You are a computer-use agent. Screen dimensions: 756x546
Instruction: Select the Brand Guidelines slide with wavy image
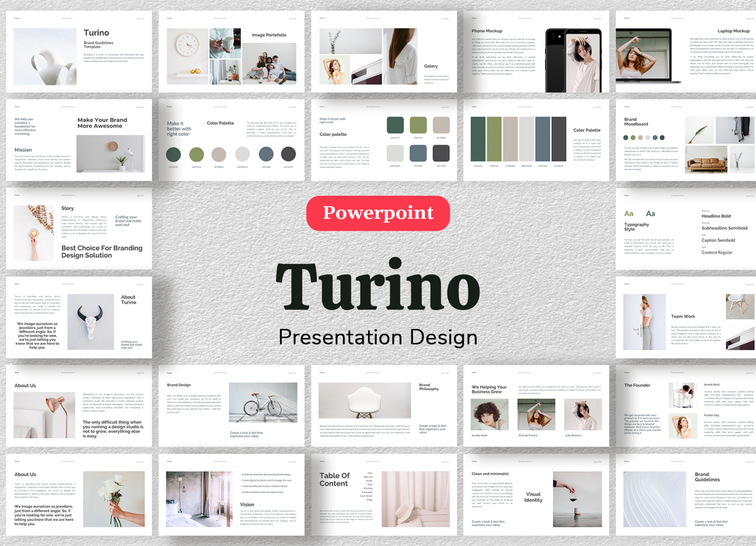pyautogui.click(x=685, y=494)
